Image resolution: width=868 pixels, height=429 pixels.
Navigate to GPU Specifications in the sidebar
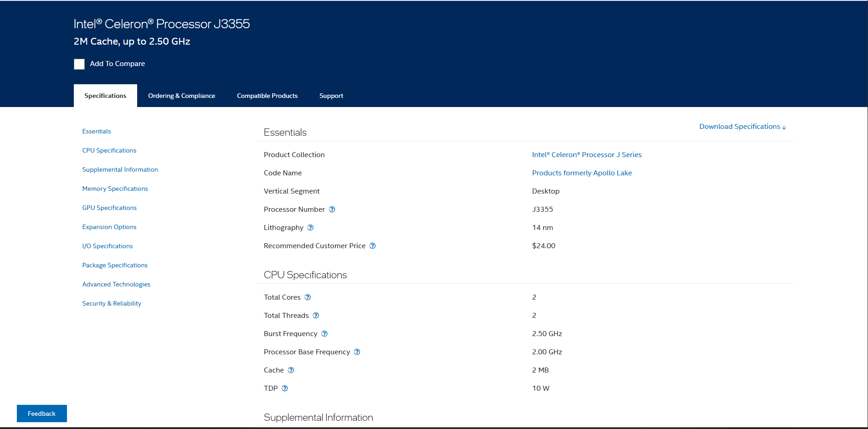pyautogui.click(x=109, y=208)
